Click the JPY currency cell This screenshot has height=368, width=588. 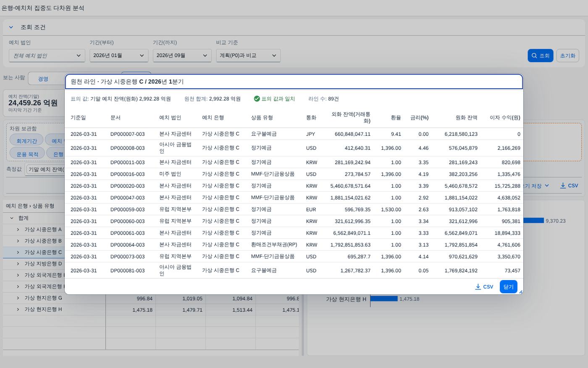pos(310,134)
